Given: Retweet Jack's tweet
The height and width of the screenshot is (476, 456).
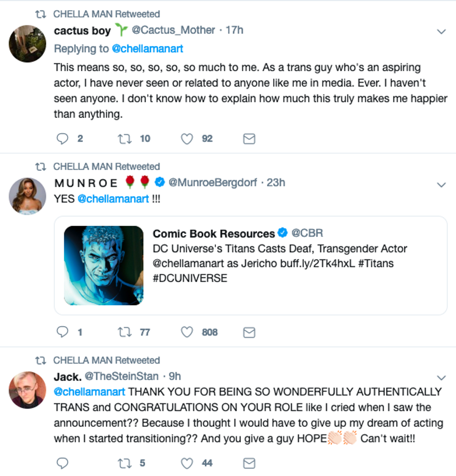Looking at the screenshot, I should 125,463.
